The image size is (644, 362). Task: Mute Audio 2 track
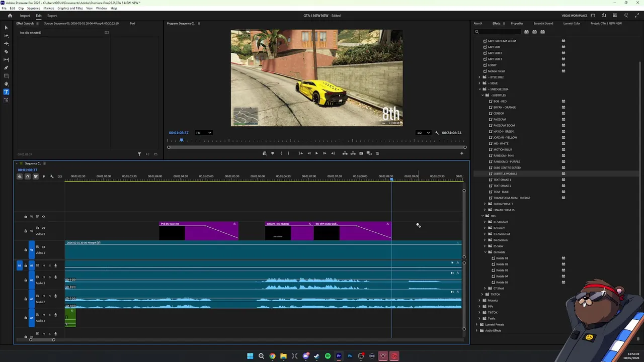point(44,278)
